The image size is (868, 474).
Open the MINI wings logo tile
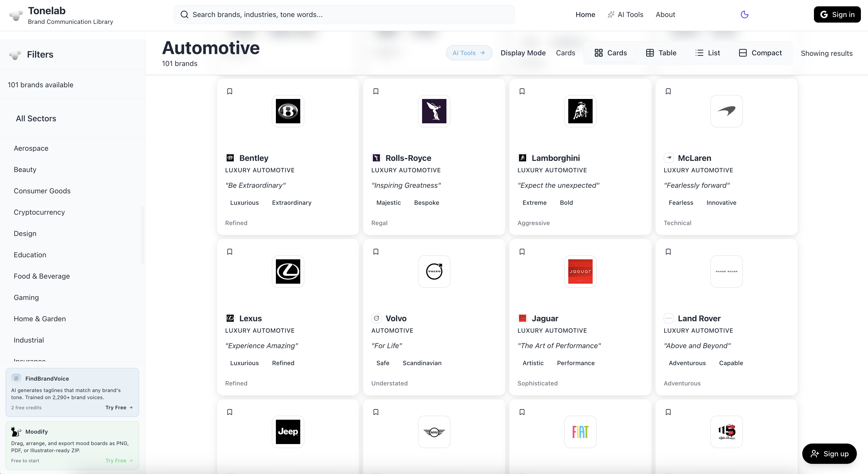click(x=434, y=432)
